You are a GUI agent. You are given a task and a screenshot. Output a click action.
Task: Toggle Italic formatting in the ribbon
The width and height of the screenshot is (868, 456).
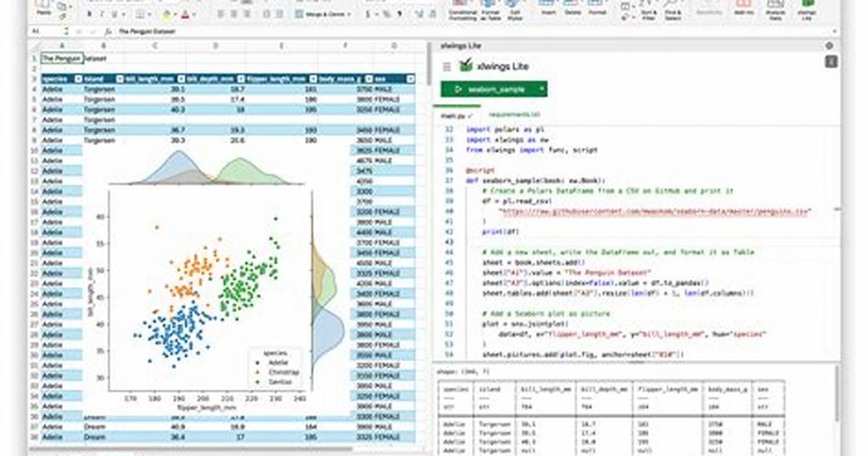[x=102, y=15]
